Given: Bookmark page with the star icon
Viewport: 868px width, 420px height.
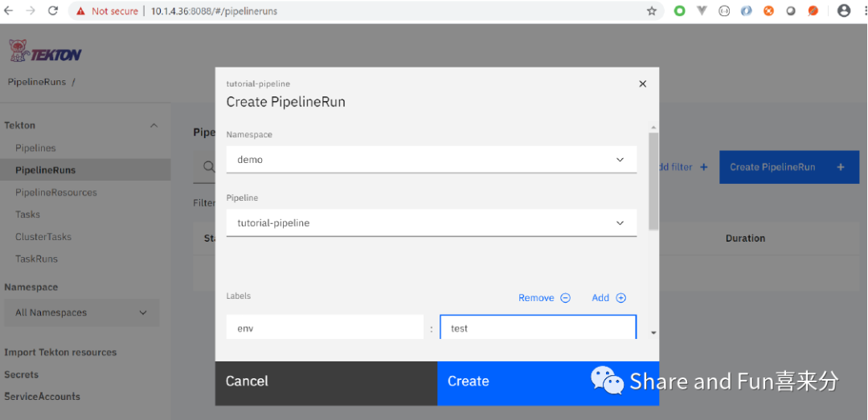Looking at the screenshot, I should tap(652, 11).
